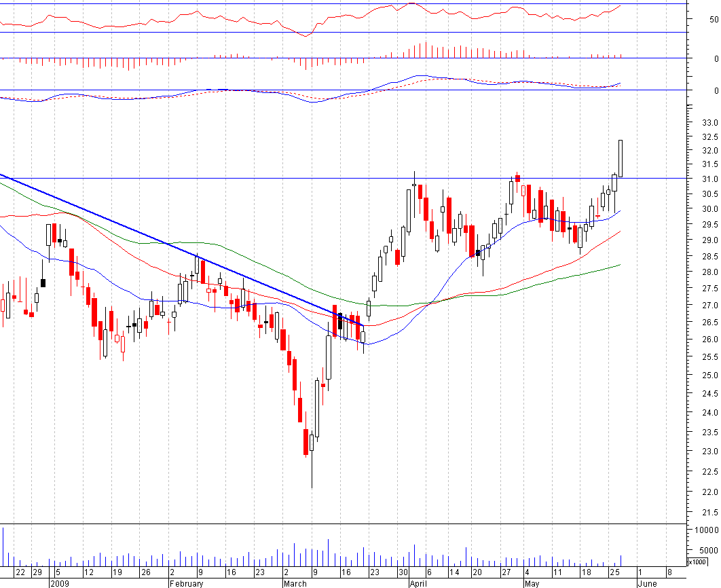721x588 pixels.
Task: Click the 24.5 price axis label
Action: tap(709, 394)
